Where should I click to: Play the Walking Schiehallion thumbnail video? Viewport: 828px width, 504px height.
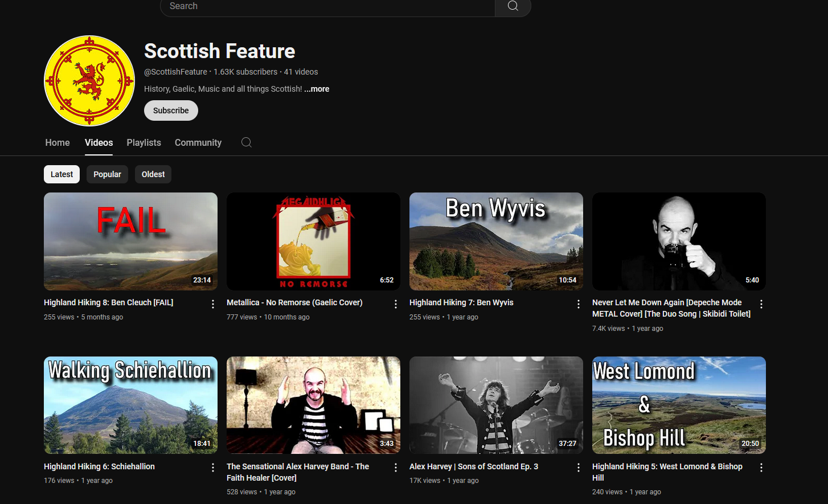130,405
